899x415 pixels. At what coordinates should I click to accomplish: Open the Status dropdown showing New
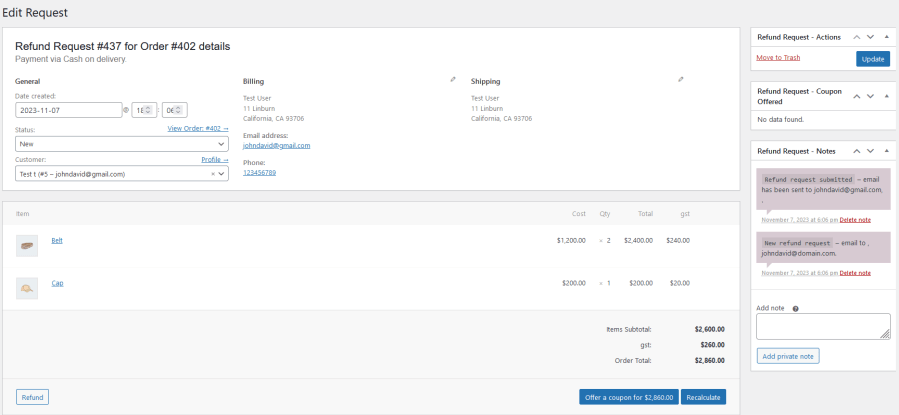(x=122, y=144)
